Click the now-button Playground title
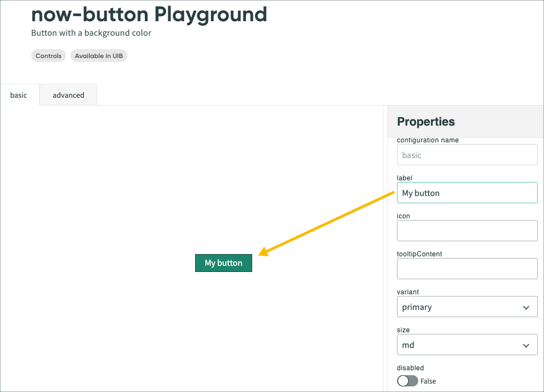Image resolution: width=544 pixels, height=392 pixels. pyautogui.click(x=149, y=15)
